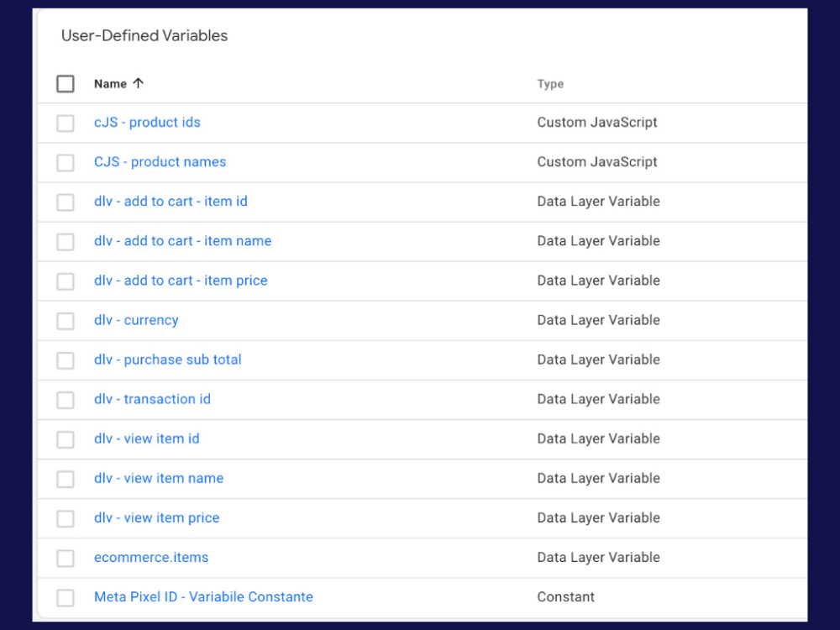
Task: Click the User-Defined Variables heading
Action: (144, 35)
